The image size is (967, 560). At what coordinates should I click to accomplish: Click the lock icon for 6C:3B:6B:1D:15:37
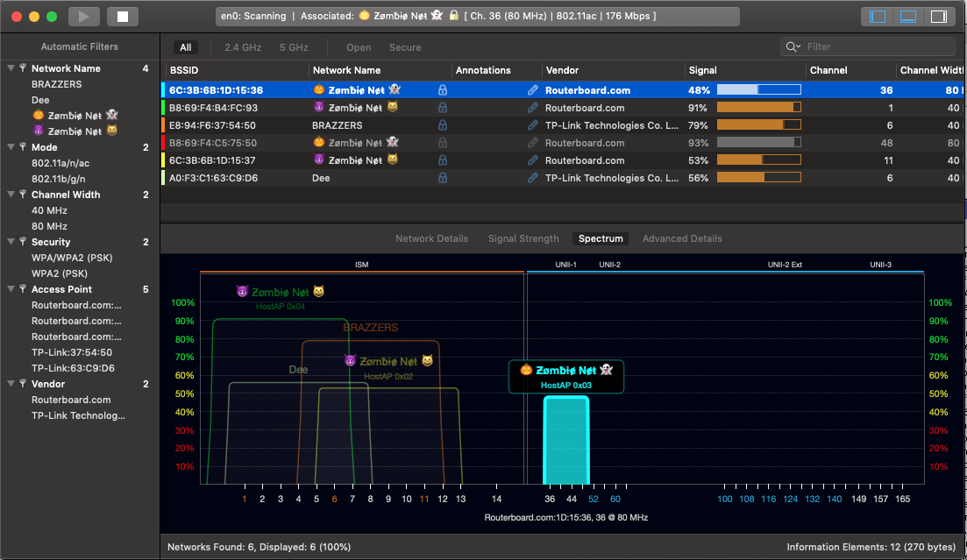pos(442,160)
